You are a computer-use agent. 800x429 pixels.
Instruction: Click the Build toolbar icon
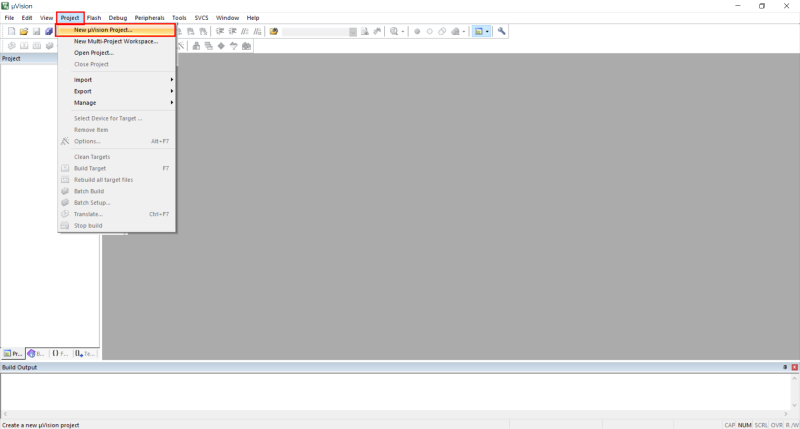pos(24,46)
